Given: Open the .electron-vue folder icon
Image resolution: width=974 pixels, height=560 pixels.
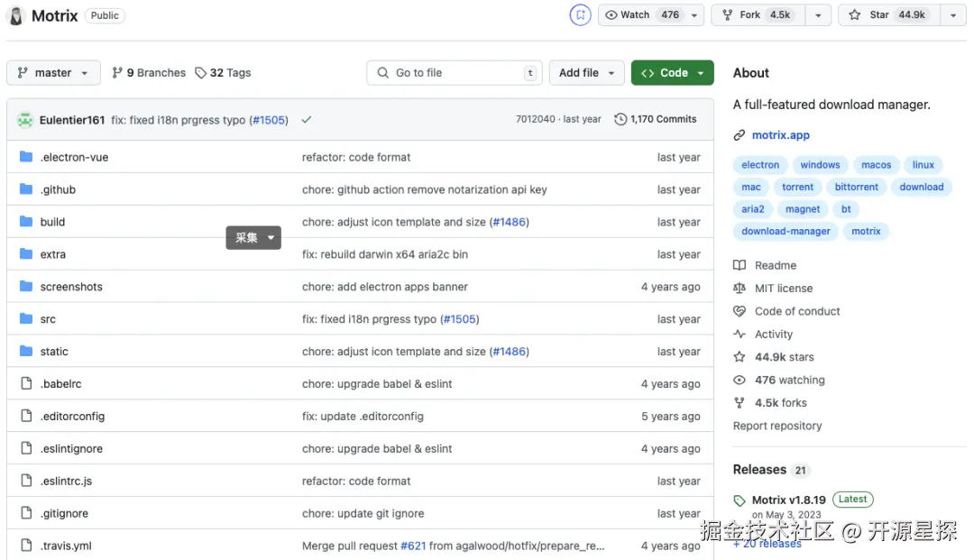Looking at the screenshot, I should click(26, 157).
